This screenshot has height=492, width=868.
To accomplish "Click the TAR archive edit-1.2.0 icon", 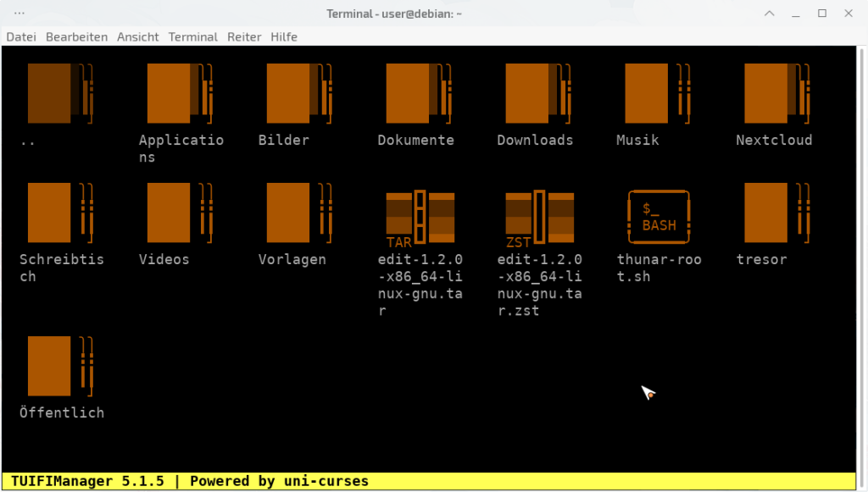I will 420,217.
